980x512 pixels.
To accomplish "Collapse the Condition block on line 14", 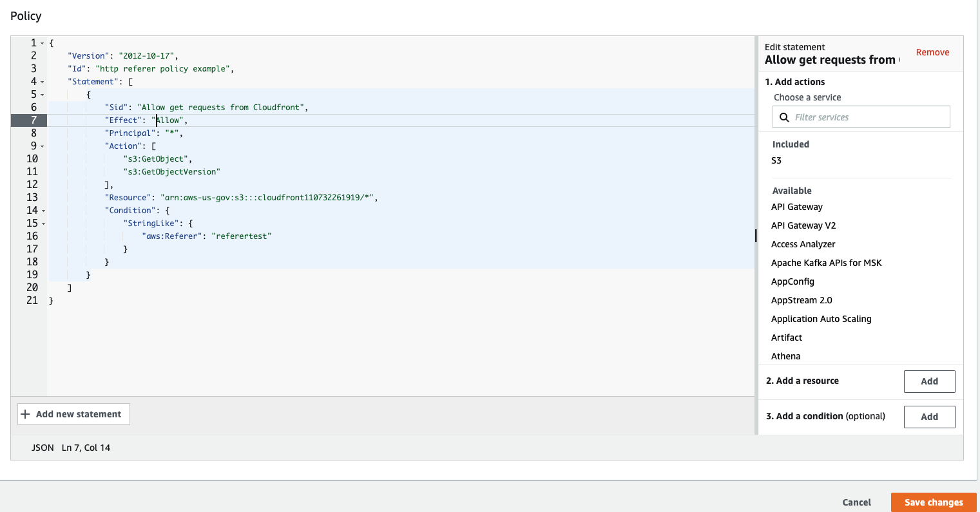I will 42,210.
